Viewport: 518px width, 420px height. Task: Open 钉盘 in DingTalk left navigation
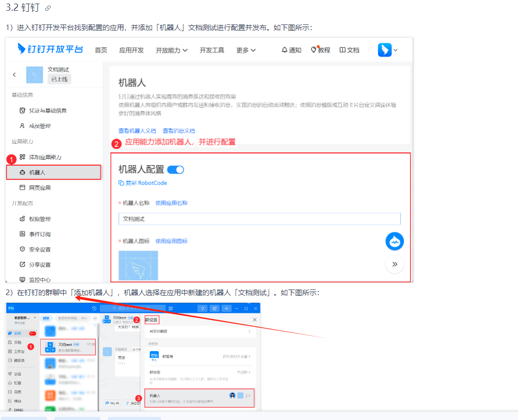pos(15,383)
